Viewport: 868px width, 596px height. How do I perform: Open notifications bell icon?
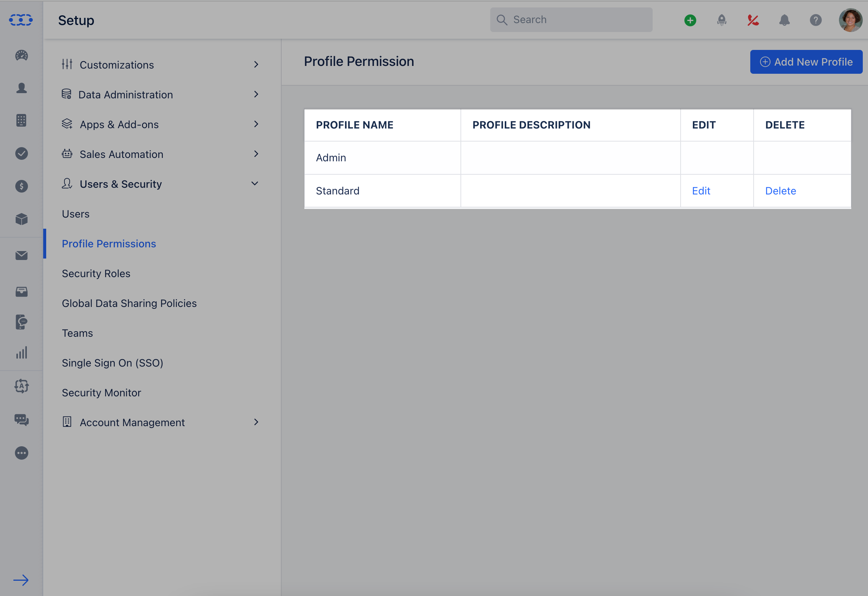click(784, 20)
